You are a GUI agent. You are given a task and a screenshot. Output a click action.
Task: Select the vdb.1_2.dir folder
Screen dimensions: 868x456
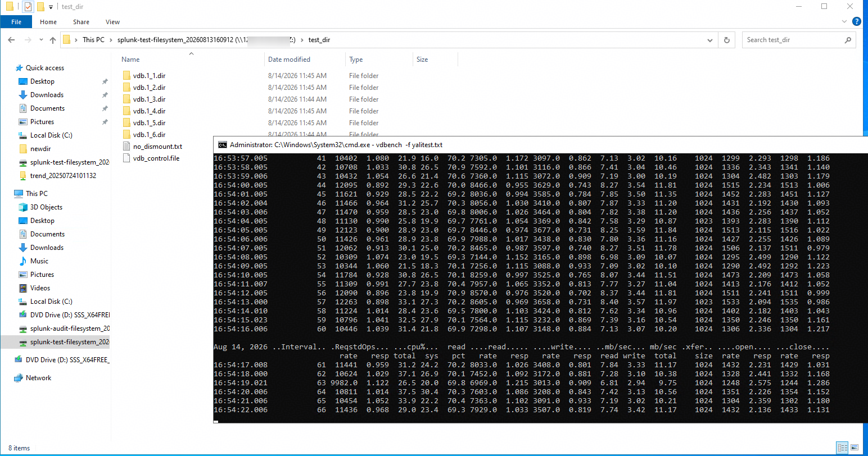149,88
